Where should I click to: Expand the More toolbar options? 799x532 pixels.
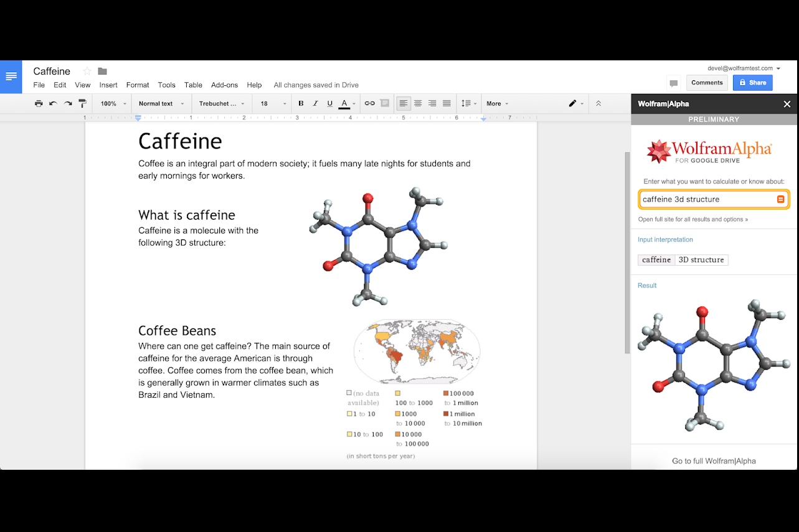pos(497,103)
